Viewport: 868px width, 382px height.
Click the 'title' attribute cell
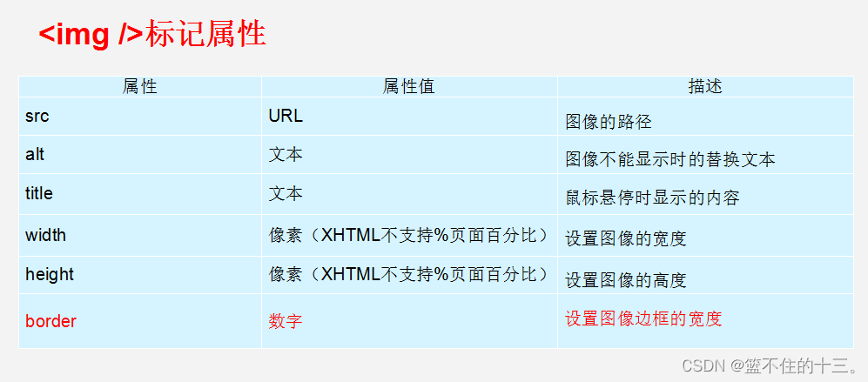(140, 194)
